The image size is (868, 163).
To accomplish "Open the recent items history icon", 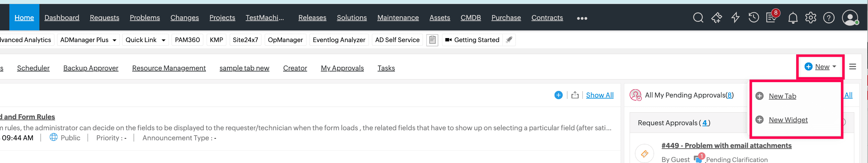I will click(753, 18).
